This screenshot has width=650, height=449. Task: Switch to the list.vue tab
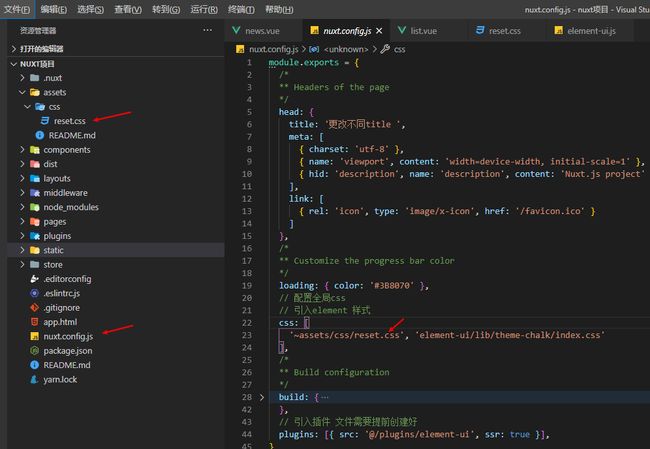point(423,31)
